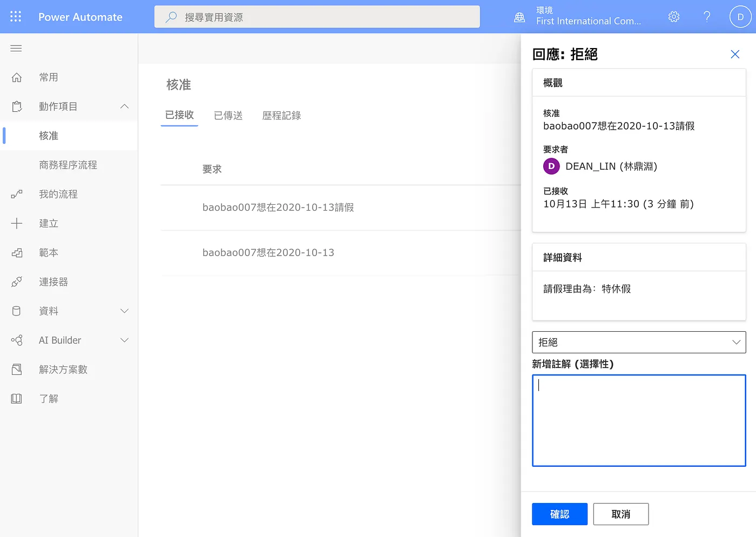The width and height of the screenshot is (756, 537).
Task: Switch to the 歷程記錄 tab
Action: coord(281,115)
